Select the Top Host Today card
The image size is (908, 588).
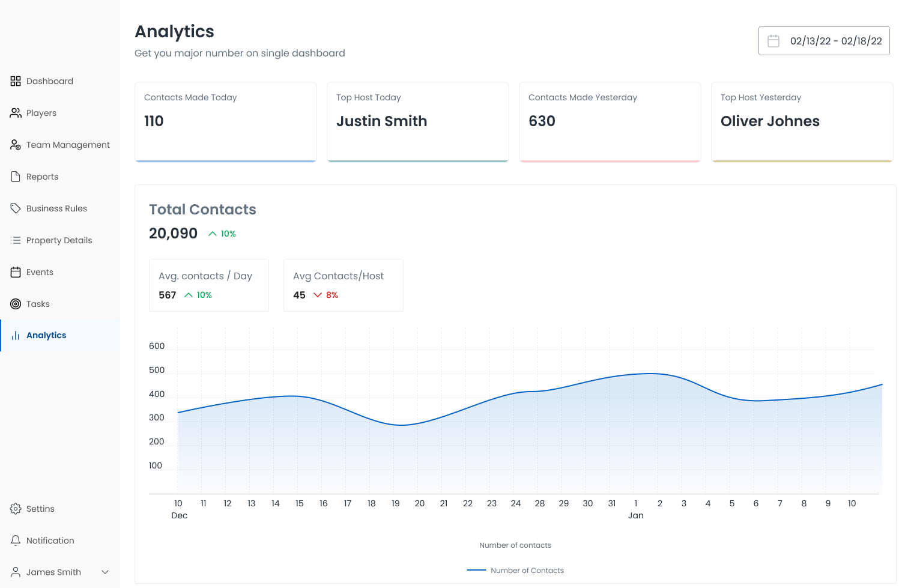coord(418,122)
